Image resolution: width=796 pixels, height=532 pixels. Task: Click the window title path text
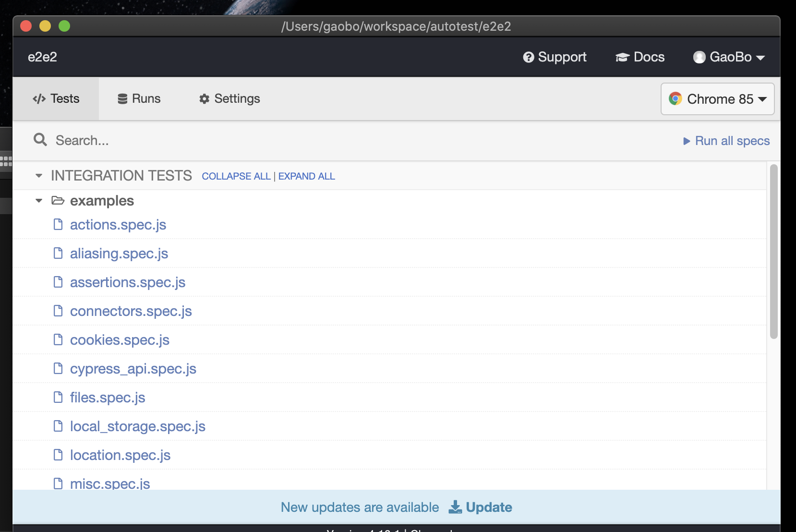point(396,26)
